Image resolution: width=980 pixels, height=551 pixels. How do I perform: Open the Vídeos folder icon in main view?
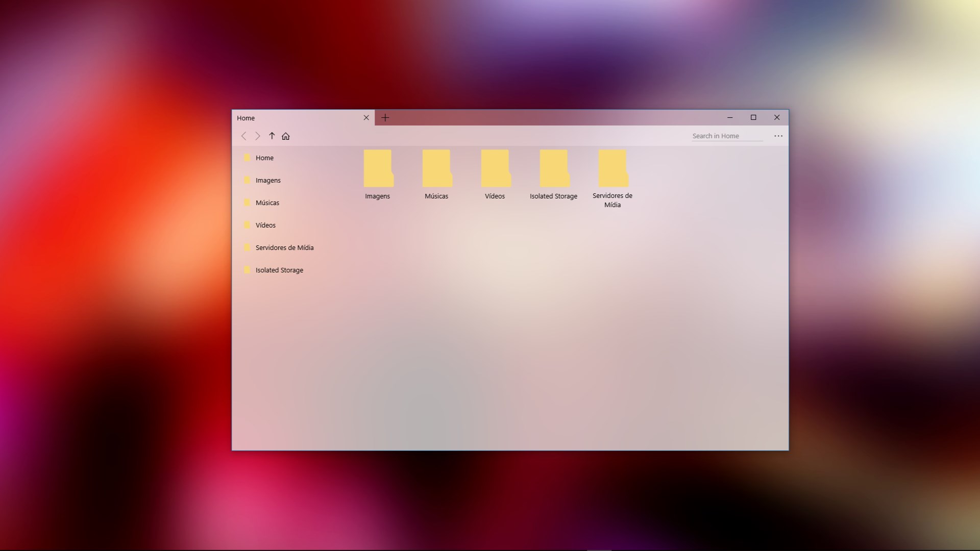[x=495, y=167]
